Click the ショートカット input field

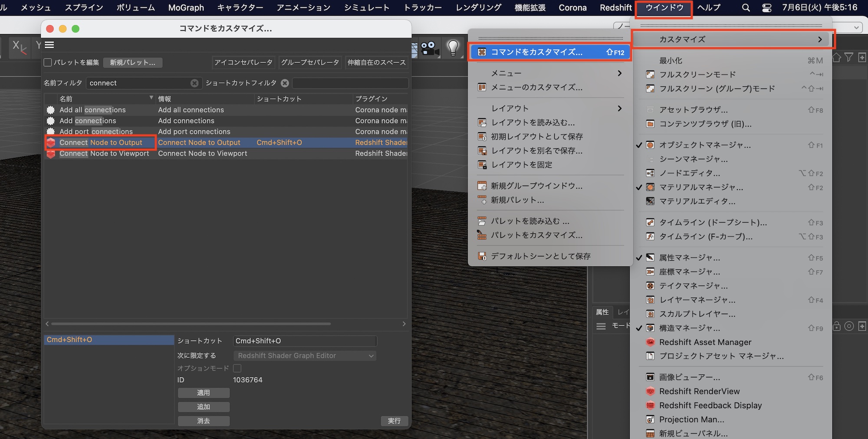305,341
